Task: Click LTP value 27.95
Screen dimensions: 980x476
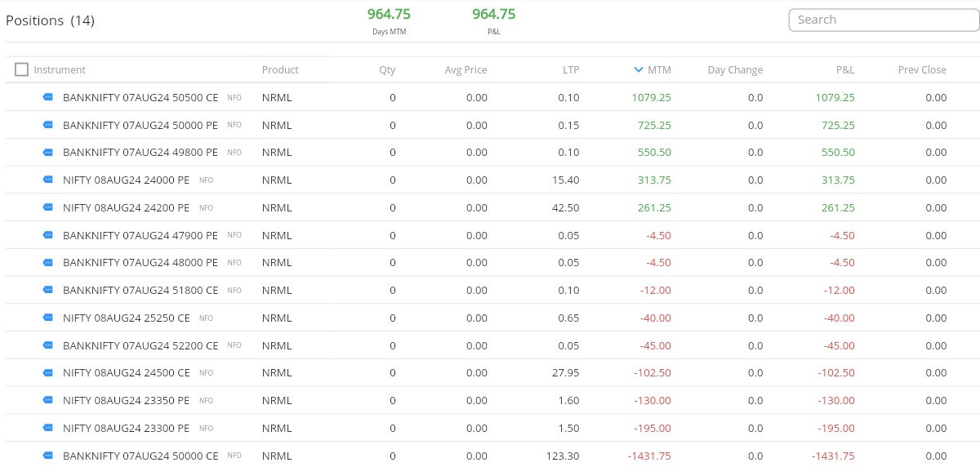Action: pos(566,373)
